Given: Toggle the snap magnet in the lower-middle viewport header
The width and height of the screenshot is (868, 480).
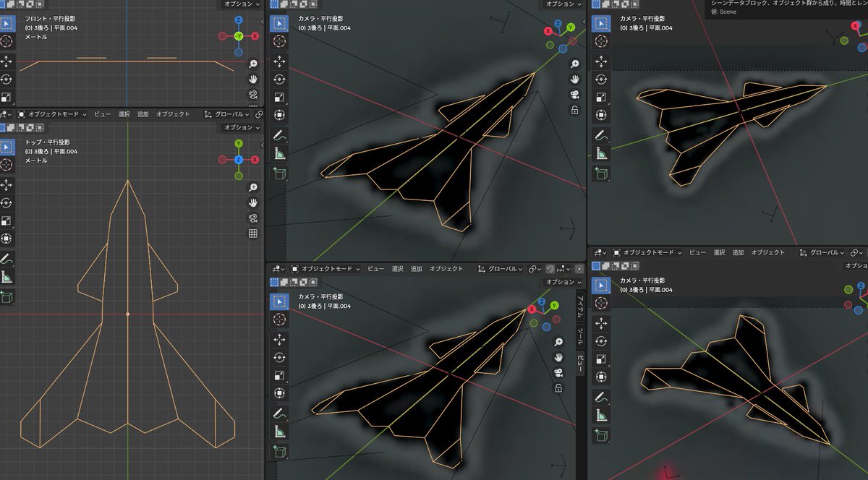Looking at the screenshot, I should click(x=550, y=268).
